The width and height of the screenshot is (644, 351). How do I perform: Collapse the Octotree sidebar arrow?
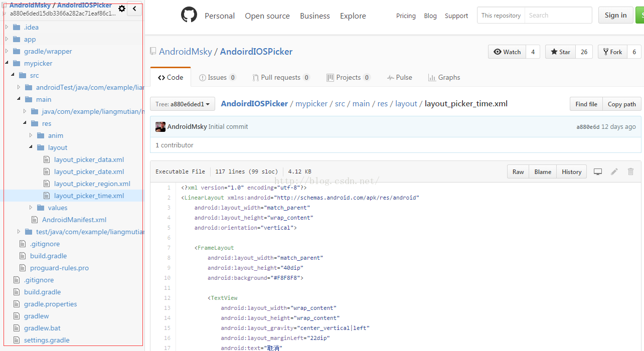(x=134, y=9)
